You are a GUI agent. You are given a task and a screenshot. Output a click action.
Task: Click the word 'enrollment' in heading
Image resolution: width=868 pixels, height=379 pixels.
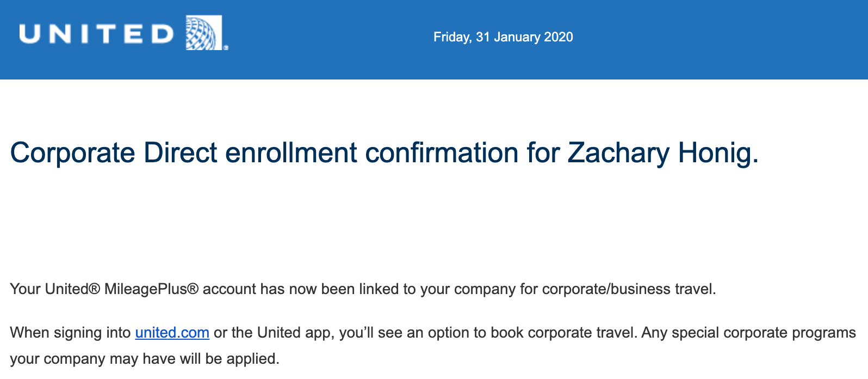click(290, 153)
